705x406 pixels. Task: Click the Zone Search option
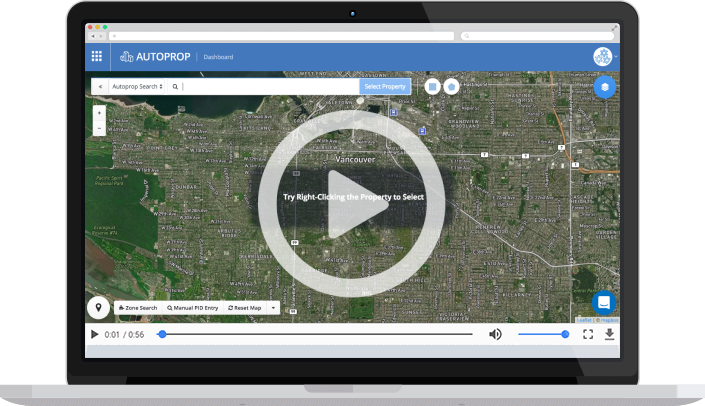pyautogui.click(x=138, y=308)
